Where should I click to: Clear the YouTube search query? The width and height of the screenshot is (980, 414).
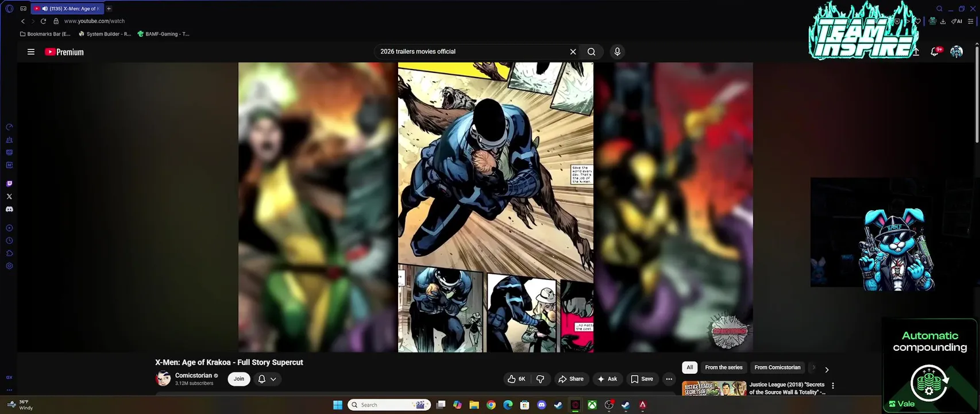573,52
